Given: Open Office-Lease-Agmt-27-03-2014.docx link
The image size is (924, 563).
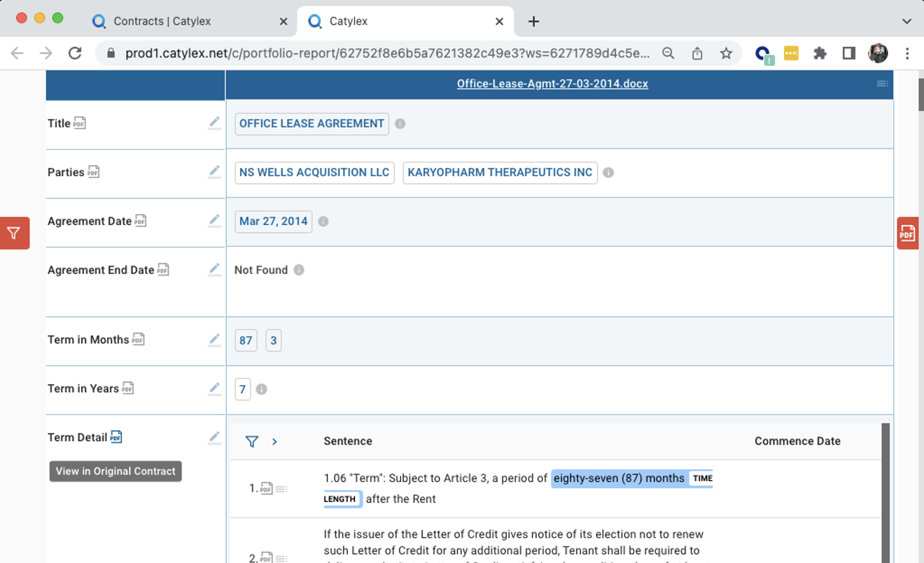Looking at the screenshot, I should click(552, 84).
